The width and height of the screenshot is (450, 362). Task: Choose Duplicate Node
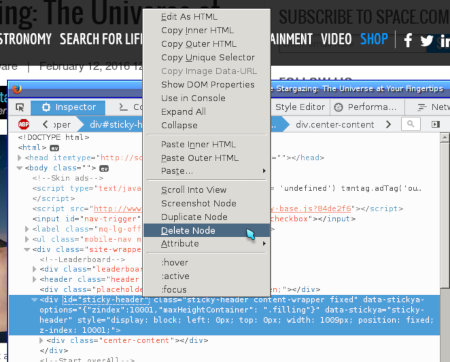click(x=207, y=217)
